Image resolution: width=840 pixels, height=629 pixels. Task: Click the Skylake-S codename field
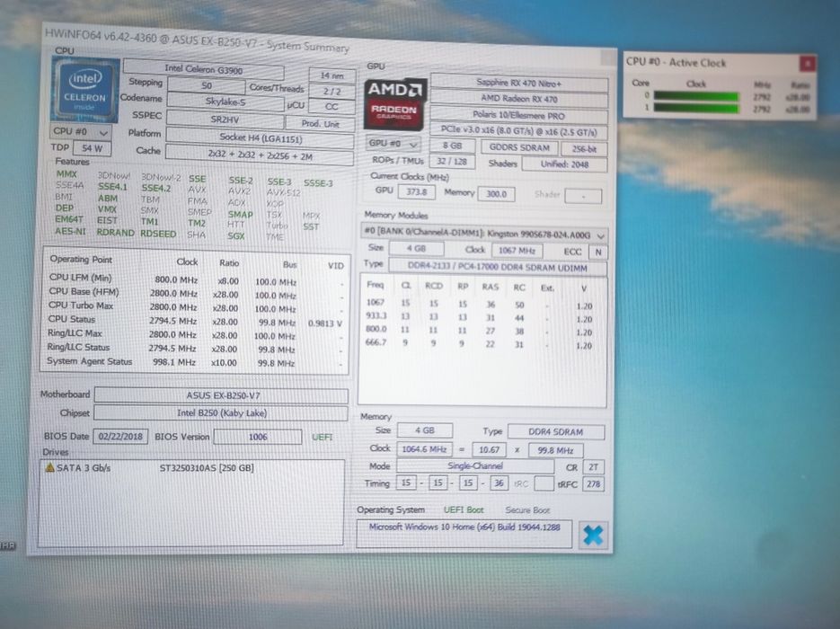pyautogui.click(x=225, y=102)
